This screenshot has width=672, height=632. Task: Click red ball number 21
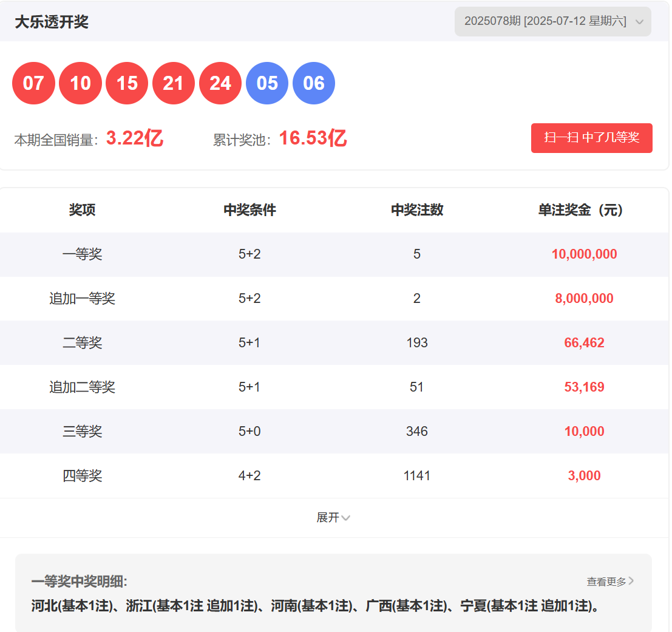coord(174,83)
